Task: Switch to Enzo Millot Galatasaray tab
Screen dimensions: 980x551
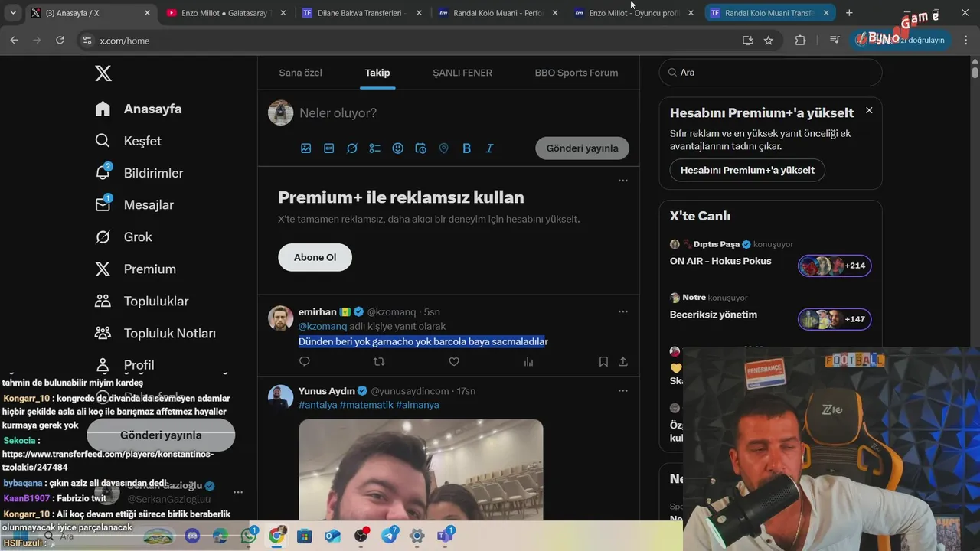Action: [x=227, y=13]
